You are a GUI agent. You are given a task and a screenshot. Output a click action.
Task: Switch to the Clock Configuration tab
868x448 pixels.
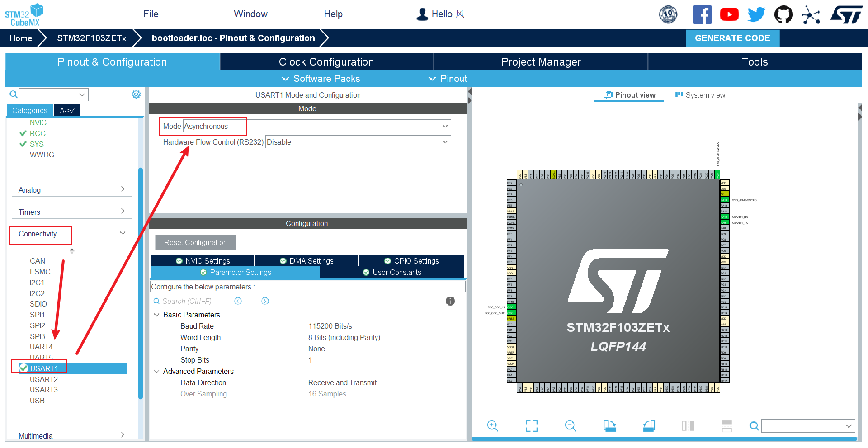coord(326,62)
